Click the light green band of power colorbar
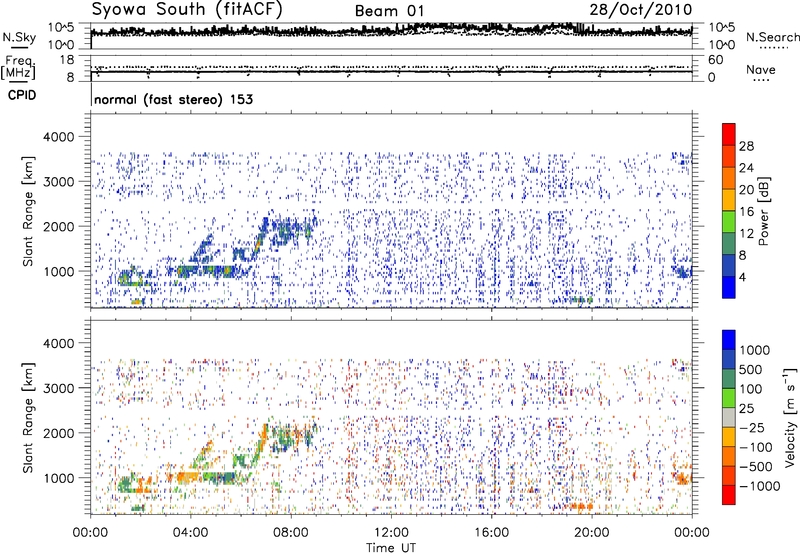The width and height of the screenshot is (800, 554). (x=729, y=221)
